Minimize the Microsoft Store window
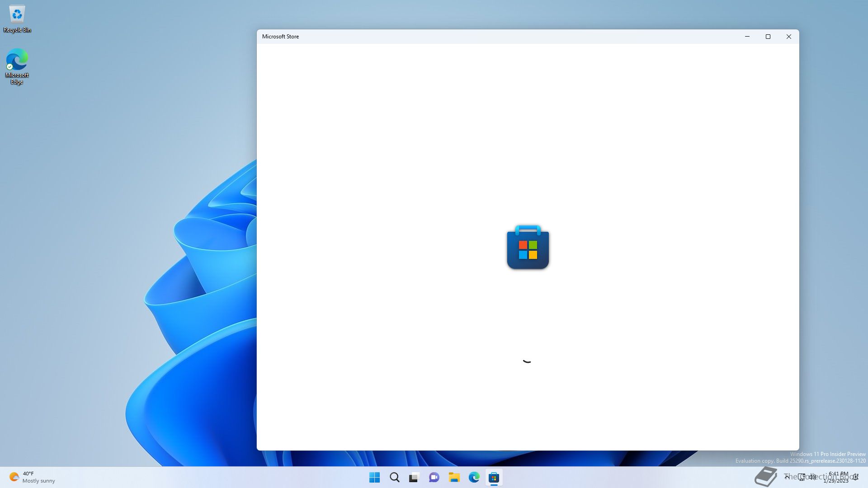 pyautogui.click(x=747, y=37)
